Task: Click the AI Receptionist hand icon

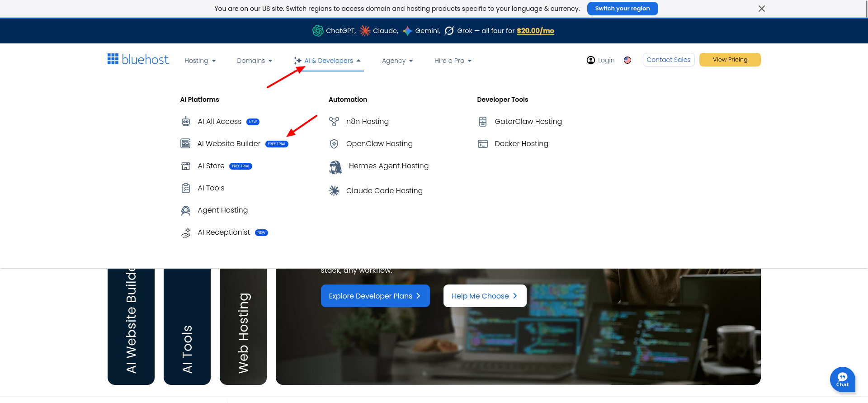Action: tap(186, 232)
